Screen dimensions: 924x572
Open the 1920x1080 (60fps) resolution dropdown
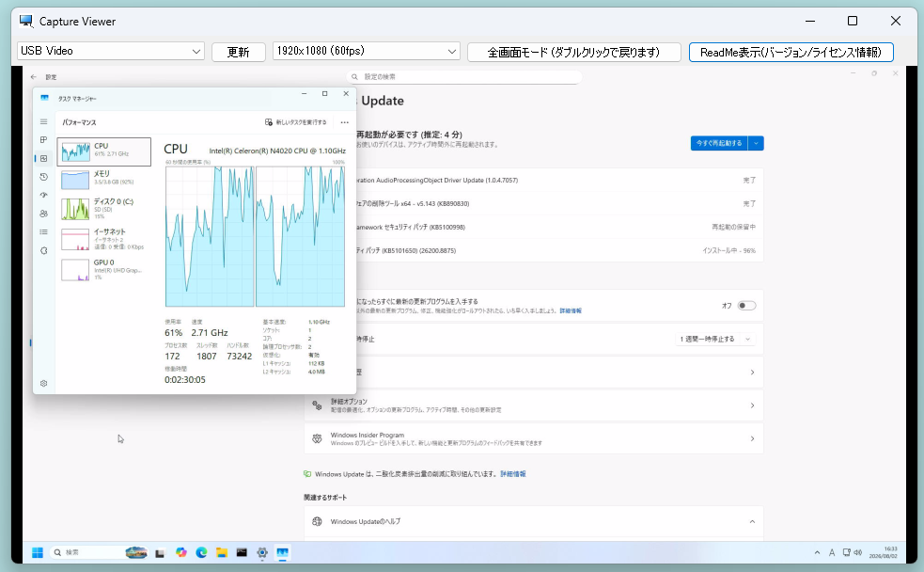click(x=367, y=52)
